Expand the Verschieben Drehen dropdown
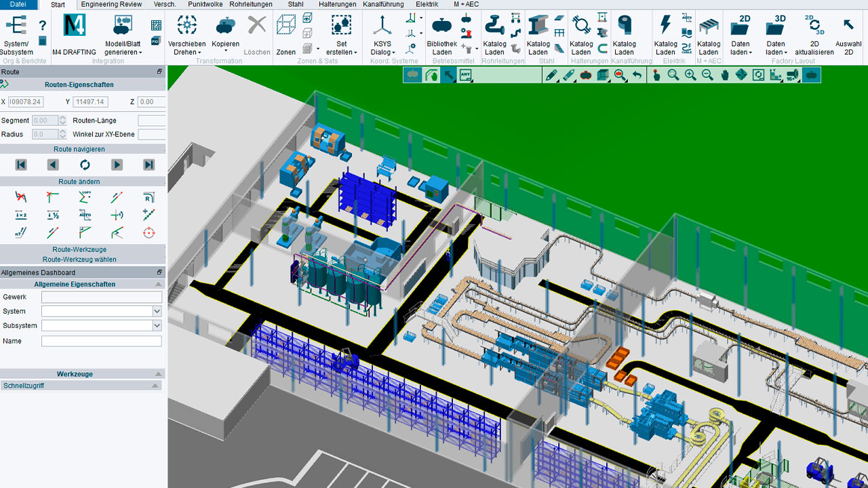This screenshot has width=868, height=488. tap(186, 53)
